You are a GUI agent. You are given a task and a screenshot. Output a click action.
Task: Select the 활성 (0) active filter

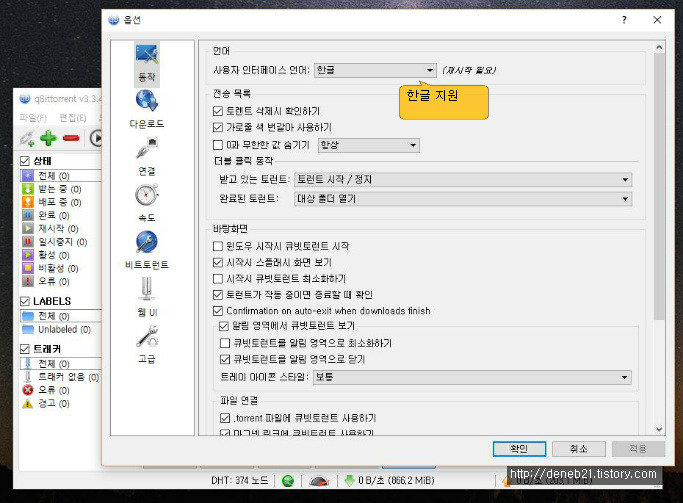[x=46, y=255]
